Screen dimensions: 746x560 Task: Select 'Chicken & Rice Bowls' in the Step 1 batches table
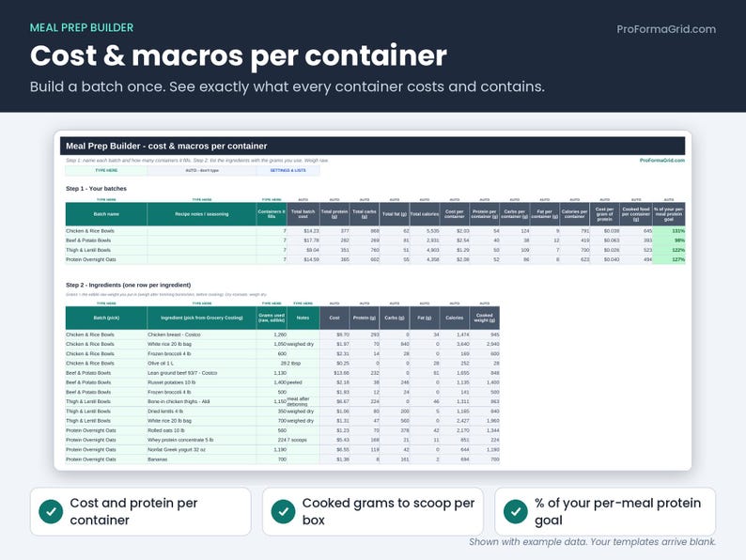106,231
